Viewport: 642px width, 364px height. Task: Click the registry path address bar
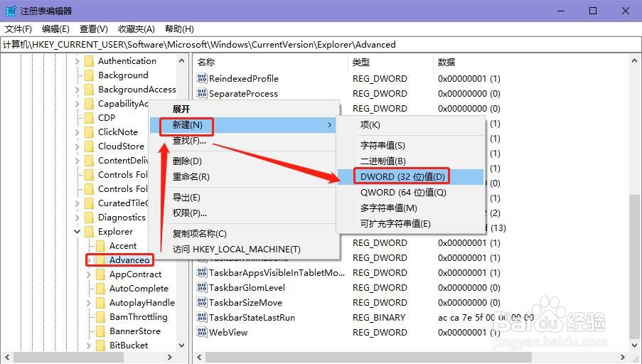(x=321, y=45)
